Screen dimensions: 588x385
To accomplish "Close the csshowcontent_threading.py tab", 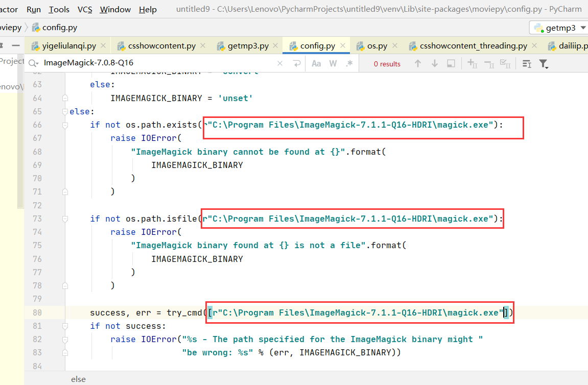I will (x=534, y=45).
